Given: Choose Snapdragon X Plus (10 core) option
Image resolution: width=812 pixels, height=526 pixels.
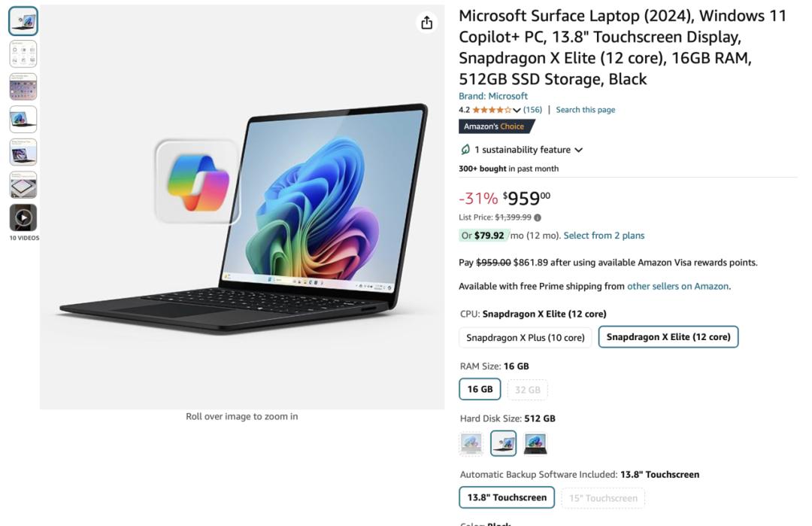Looking at the screenshot, I should pyautogui.click(x=525, y=337).
